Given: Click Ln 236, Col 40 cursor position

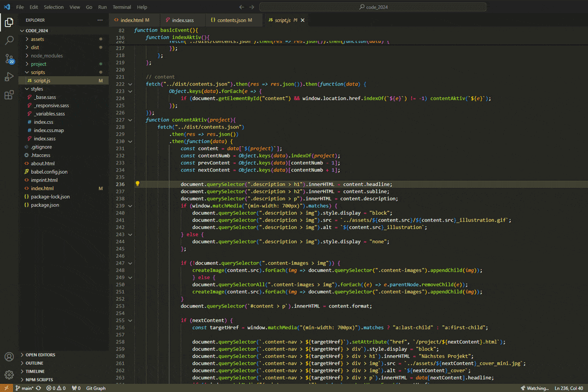Looking at the screenshot, I should tap(569, 388).
